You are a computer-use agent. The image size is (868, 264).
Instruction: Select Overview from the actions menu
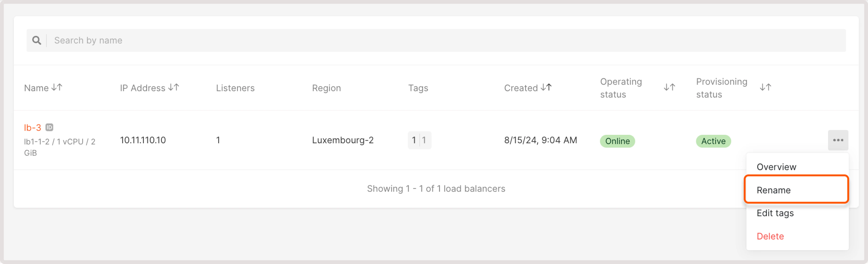(776, 166)
